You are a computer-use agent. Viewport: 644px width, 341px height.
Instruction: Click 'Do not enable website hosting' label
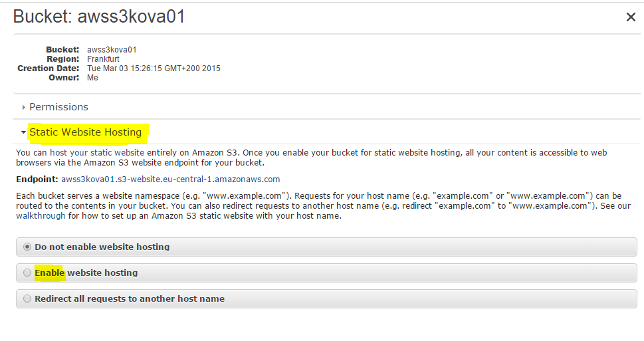click(102, 247)
